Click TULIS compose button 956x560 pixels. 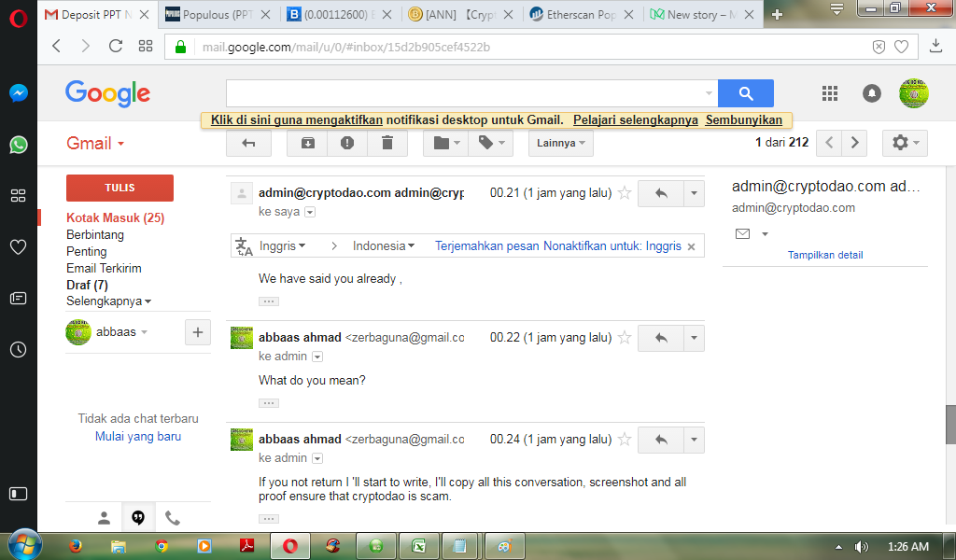point(119,188)
